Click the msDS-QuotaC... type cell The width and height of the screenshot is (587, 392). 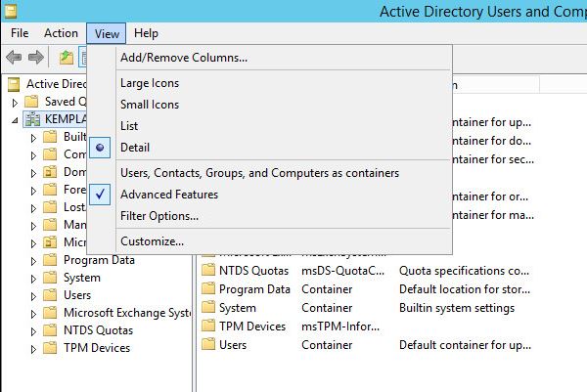pyautogui.click(x=343, y=271)
